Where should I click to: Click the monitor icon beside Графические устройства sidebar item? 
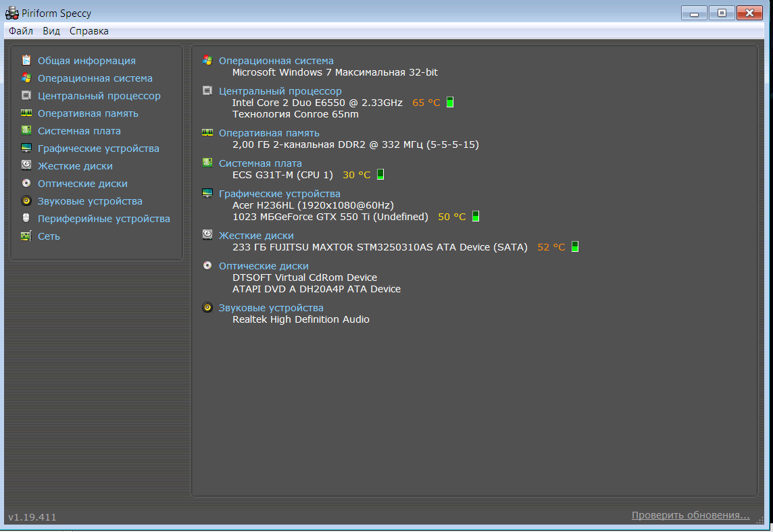(26, 149)
